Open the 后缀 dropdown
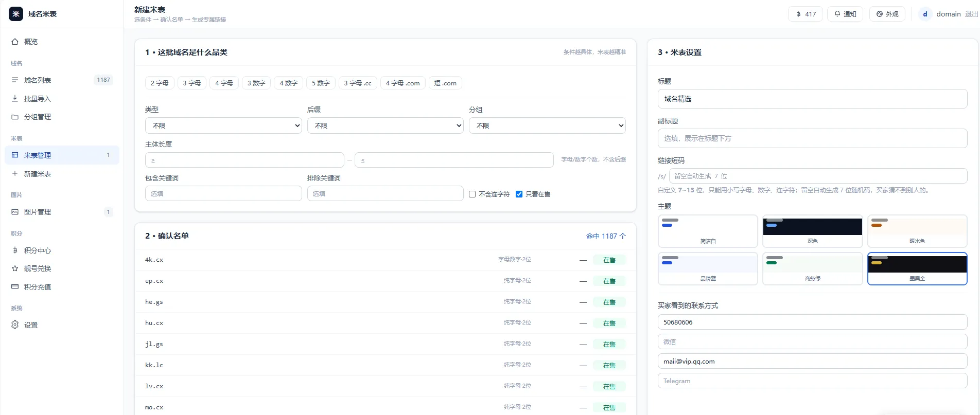980x415 pixels. (x=386, y=125)
